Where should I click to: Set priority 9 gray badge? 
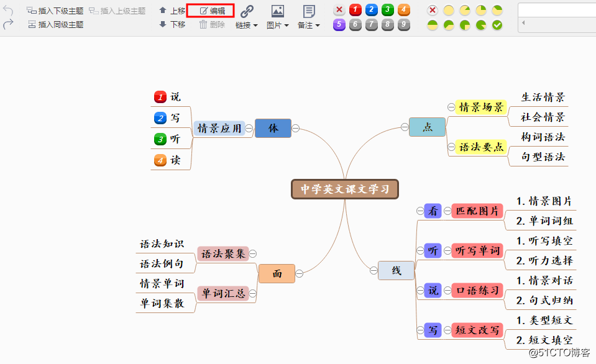404,25
